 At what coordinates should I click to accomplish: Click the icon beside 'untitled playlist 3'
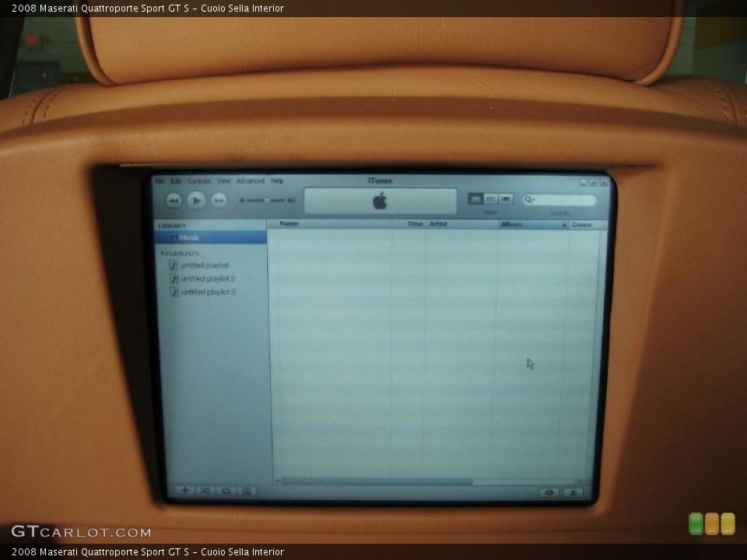coord(174,292)
